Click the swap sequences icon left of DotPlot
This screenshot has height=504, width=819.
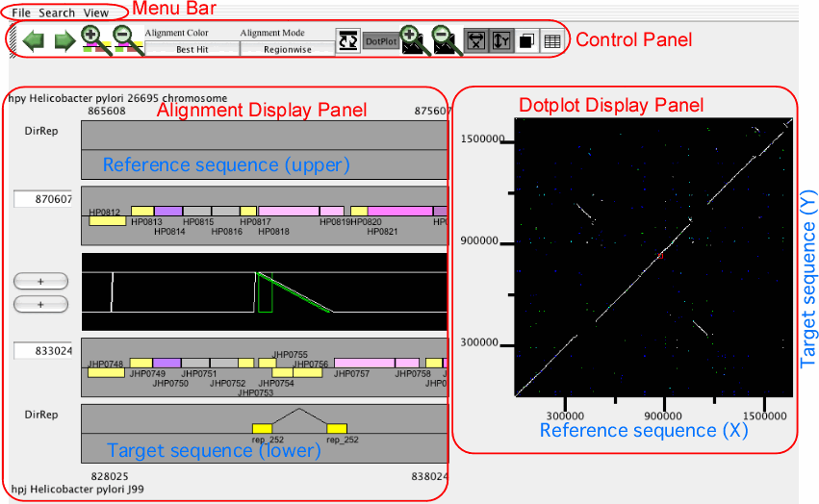[347, 40]
